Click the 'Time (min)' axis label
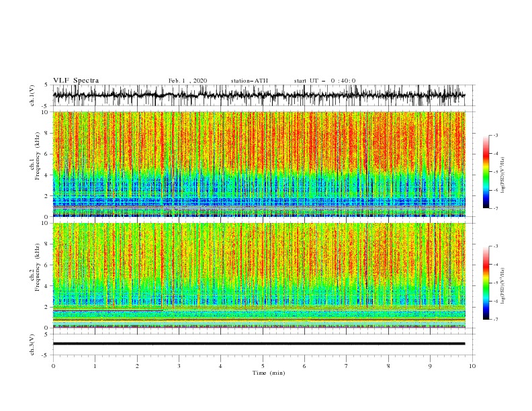This screenshot has width=532, height=411. 269,373
